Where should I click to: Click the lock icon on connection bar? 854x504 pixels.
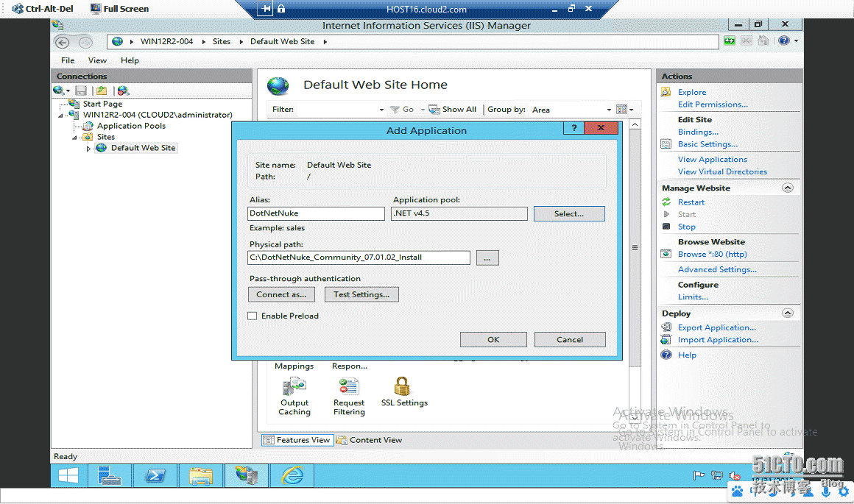(x=281, y=9)
